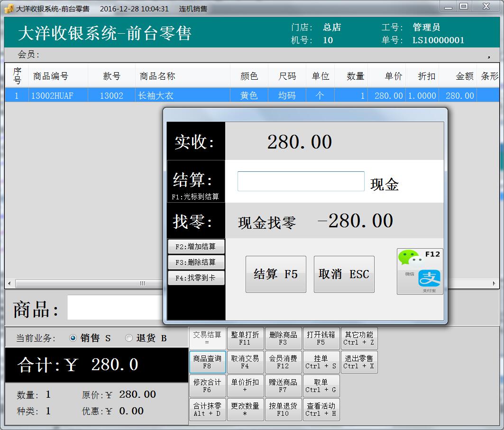Open product lookup 商品查询 F8
The height and width of the screenshot is (430, 504).
[x=207, y=361]
